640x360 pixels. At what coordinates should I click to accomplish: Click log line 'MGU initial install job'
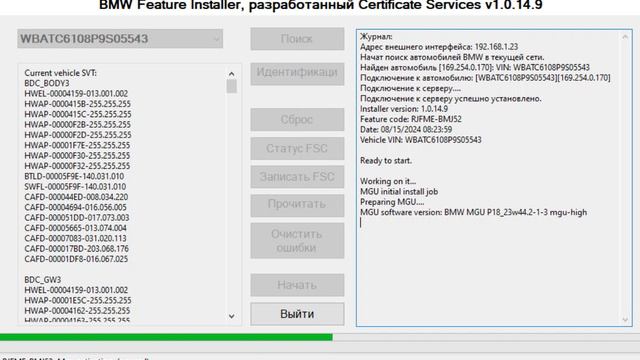pos(399,191)
